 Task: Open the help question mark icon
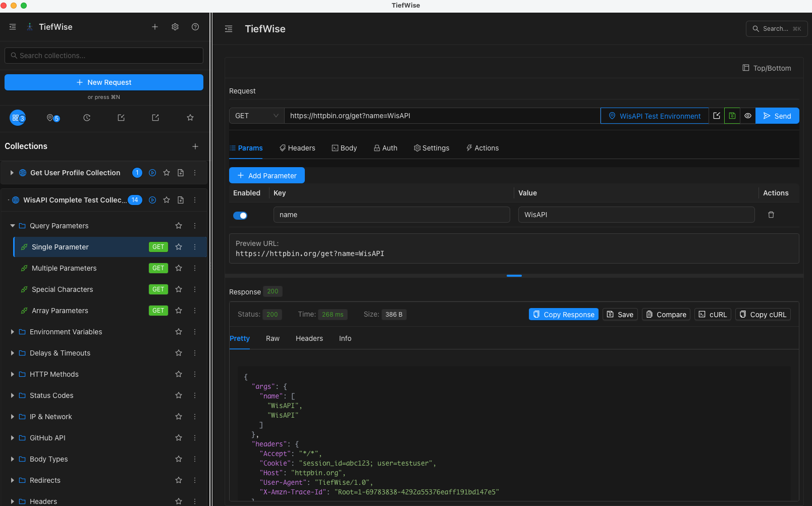[195, 27]
